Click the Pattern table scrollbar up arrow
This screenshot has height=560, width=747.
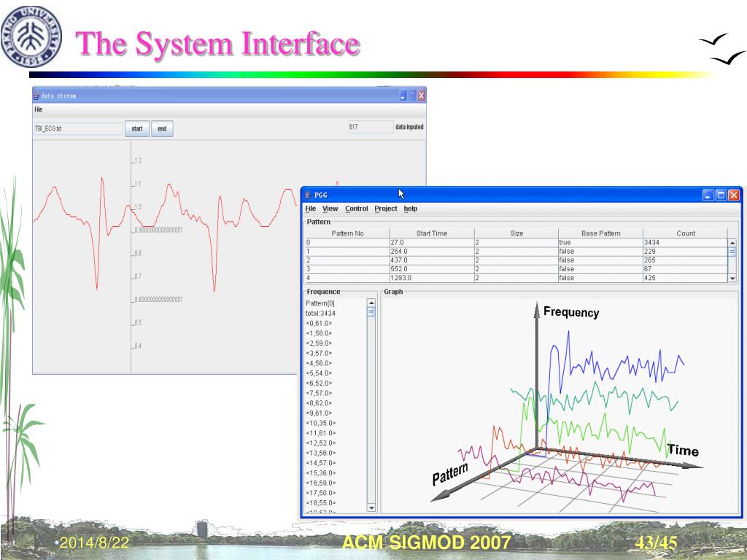tap(732, 243)
